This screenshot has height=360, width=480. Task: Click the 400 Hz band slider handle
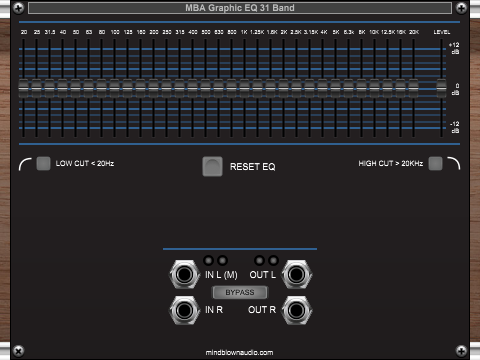click(192, 88)
